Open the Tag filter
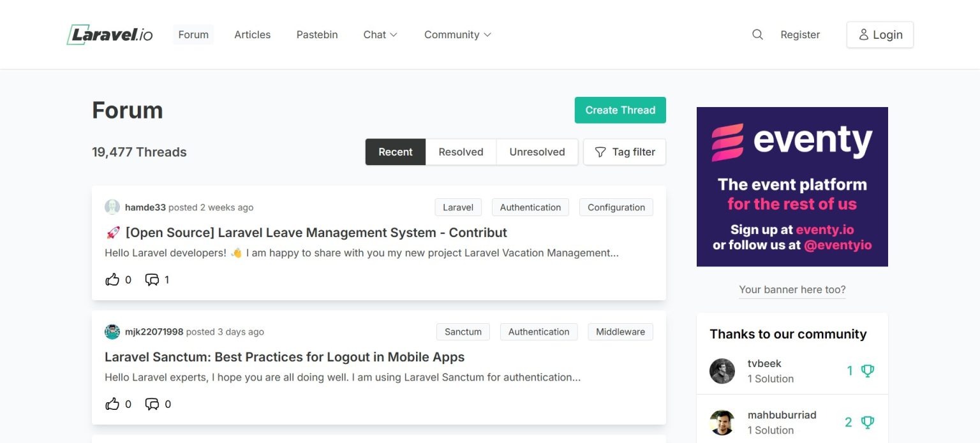The height and width of the screenshot is (443, 980). pos(625,152)
